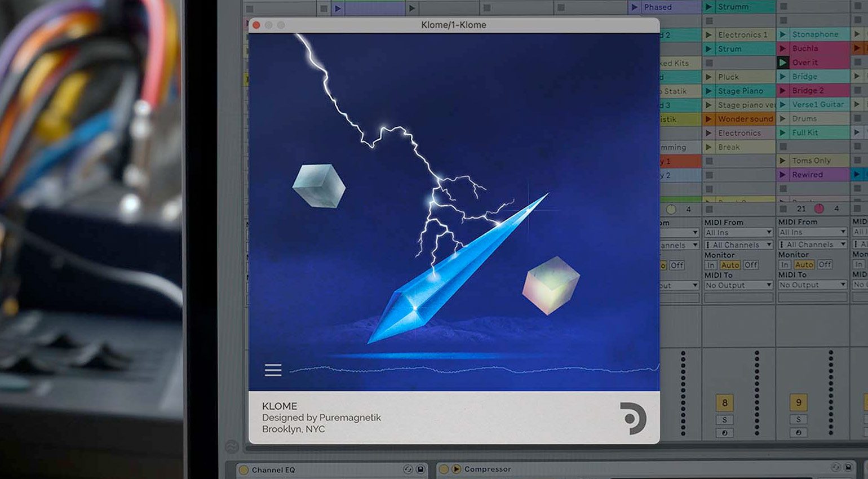Unfold the Compressor device triangle
The width and height of the screenshot is (868, 479).
point(456,469)
